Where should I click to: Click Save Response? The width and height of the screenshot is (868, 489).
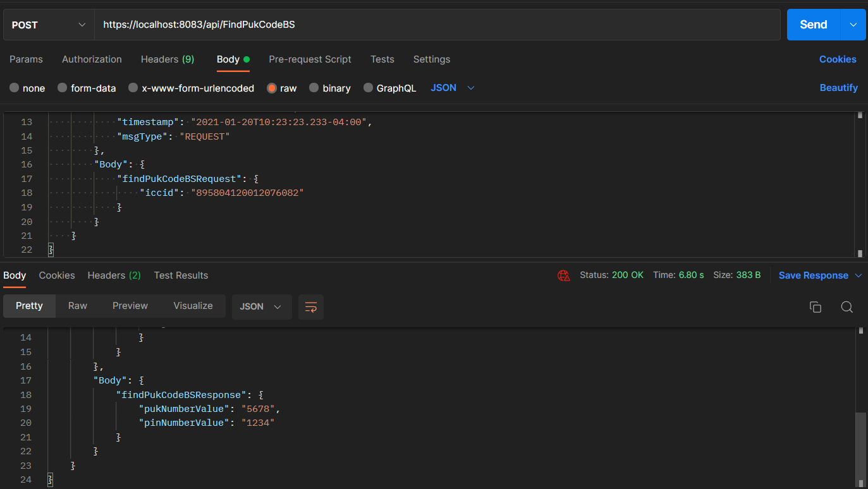coord(813,275)
